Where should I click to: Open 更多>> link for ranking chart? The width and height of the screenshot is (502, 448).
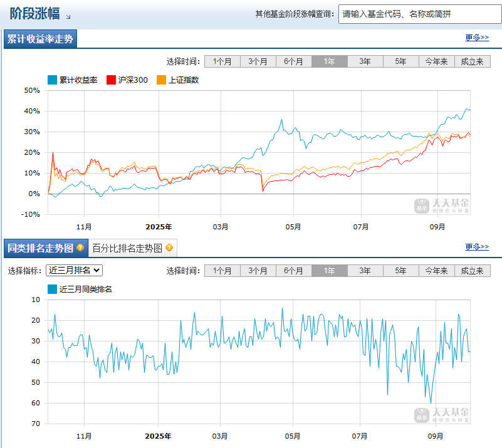[477, 247]
